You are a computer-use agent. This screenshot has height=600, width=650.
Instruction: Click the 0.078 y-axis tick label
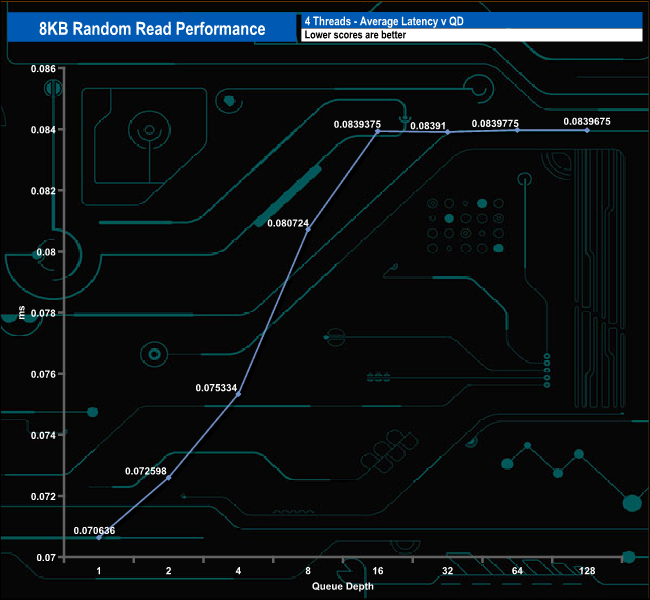tap(41, 313)
